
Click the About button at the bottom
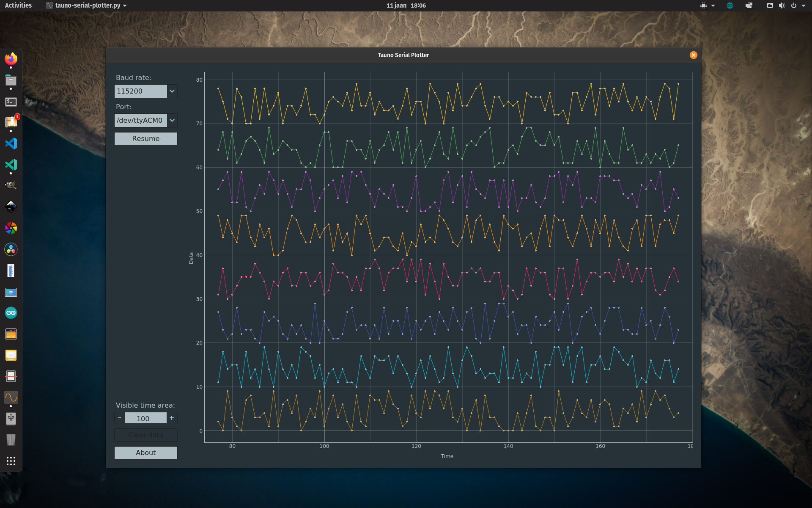tap(145, 453)
